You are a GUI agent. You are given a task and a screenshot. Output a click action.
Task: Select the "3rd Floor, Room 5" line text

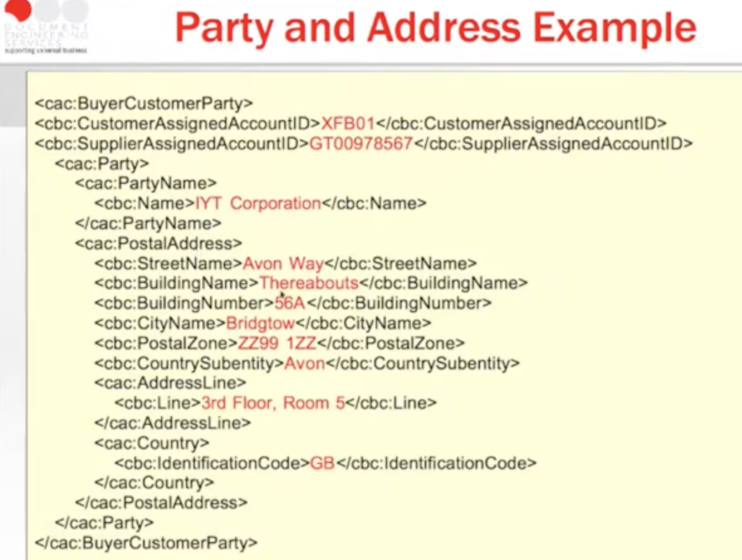tap(273, 403)
